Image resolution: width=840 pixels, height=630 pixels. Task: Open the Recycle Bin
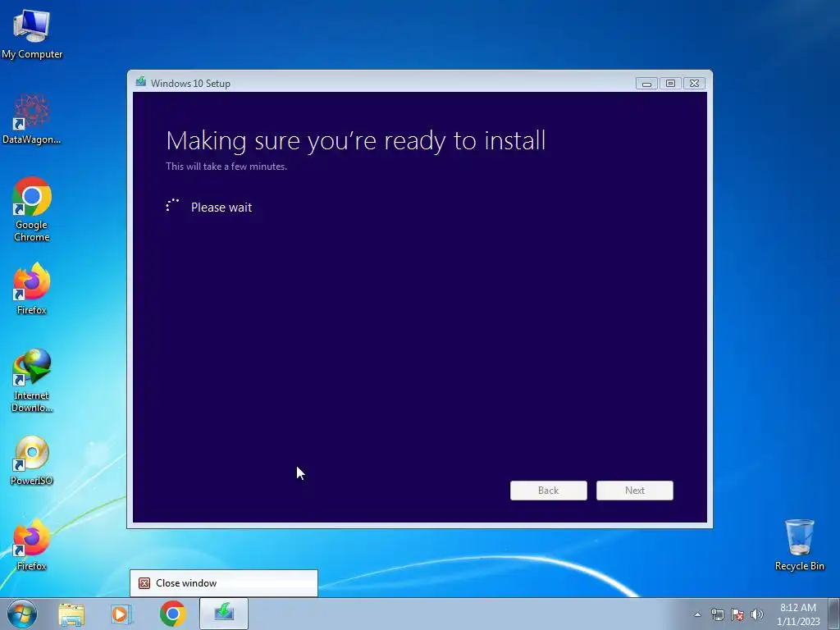[799, 545]
